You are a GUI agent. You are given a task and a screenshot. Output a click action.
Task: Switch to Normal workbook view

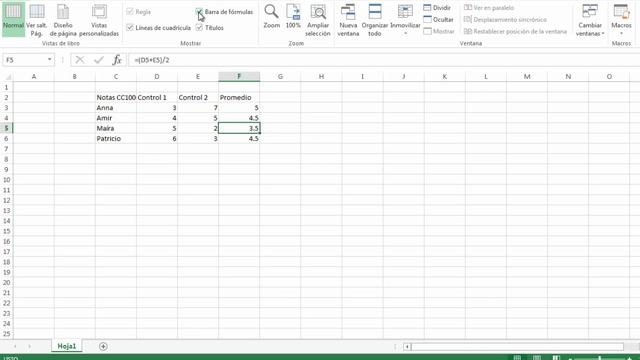point(13,18)
